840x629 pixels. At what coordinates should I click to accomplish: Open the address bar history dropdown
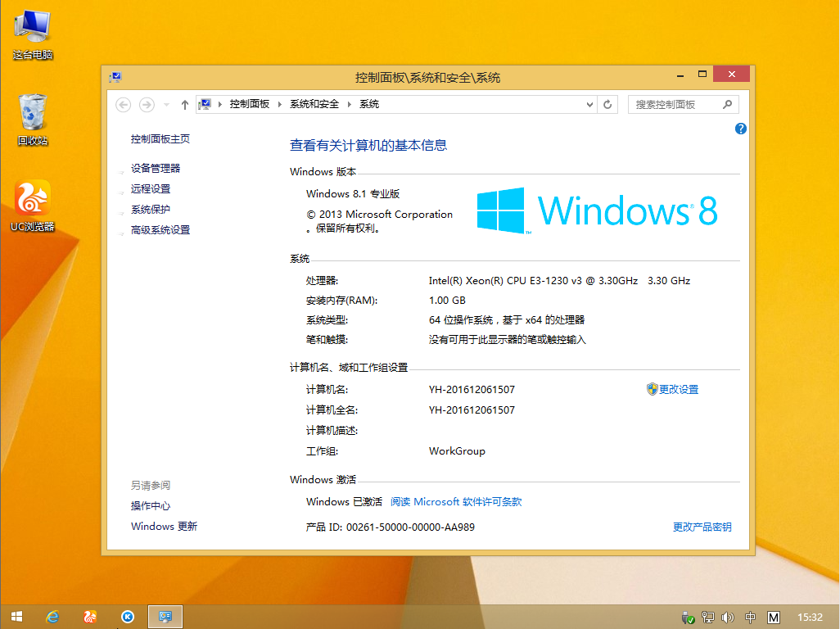[589, 104]
